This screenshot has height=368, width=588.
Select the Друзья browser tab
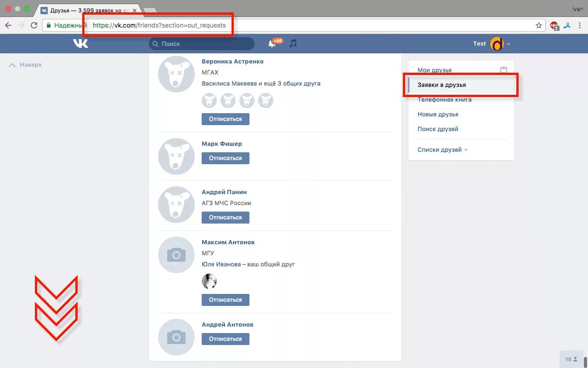pos(88,10)
